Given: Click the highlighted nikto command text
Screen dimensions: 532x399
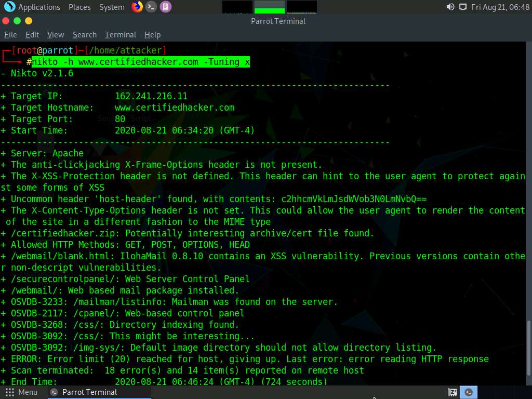Looking at the screenshot, I should pyautogui.click(x=141, y=62).
